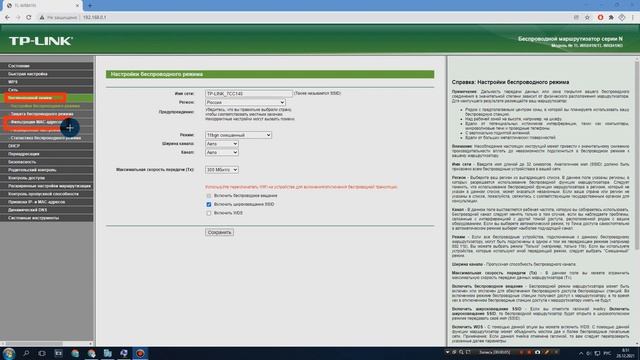Open Статистика беспроводного режима submenu
Screen dimensions: 640x360
point(45,138)
